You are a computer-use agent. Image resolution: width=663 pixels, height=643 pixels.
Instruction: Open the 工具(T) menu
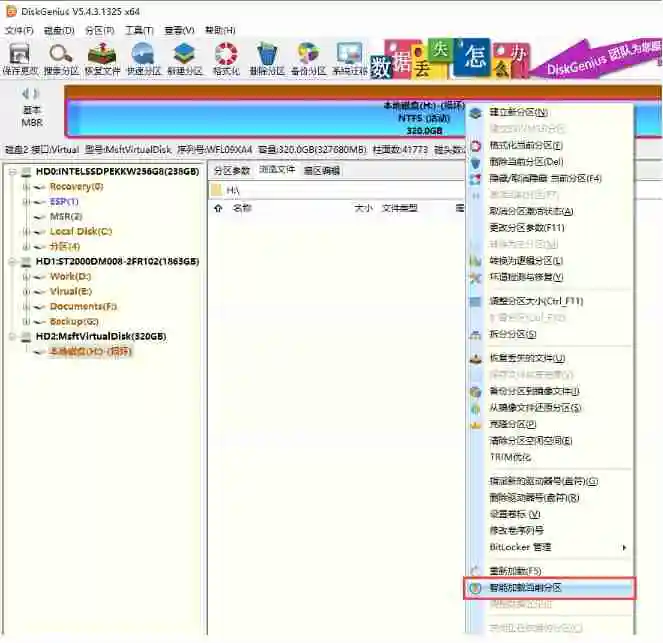[140, 30]
